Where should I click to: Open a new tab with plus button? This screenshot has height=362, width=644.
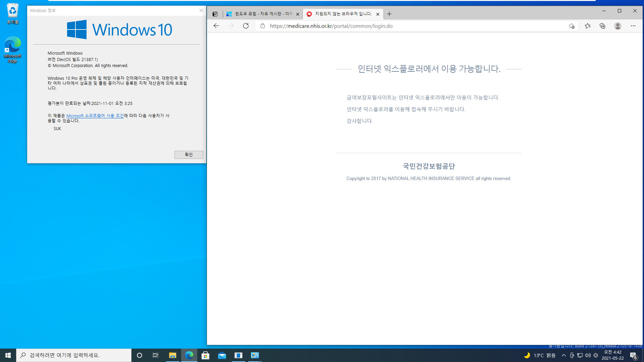pos(389,14)
